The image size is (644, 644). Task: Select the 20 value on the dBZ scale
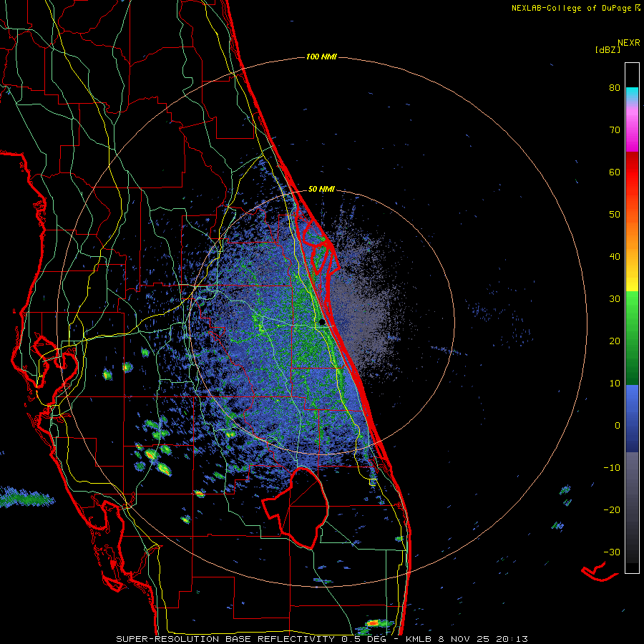click(615, 341)
